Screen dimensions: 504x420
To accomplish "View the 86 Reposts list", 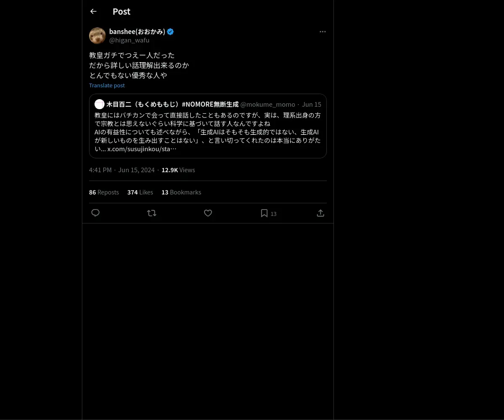I will [x=104, y=192].
